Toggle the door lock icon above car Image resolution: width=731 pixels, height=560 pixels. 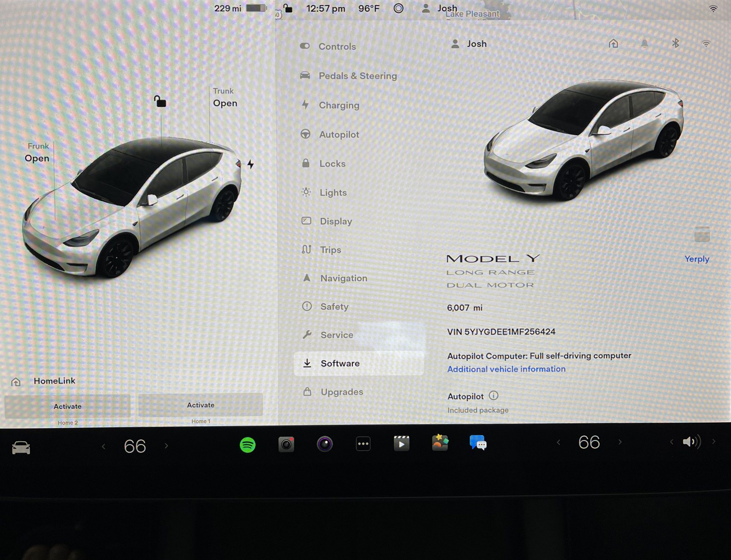(160, 101)
